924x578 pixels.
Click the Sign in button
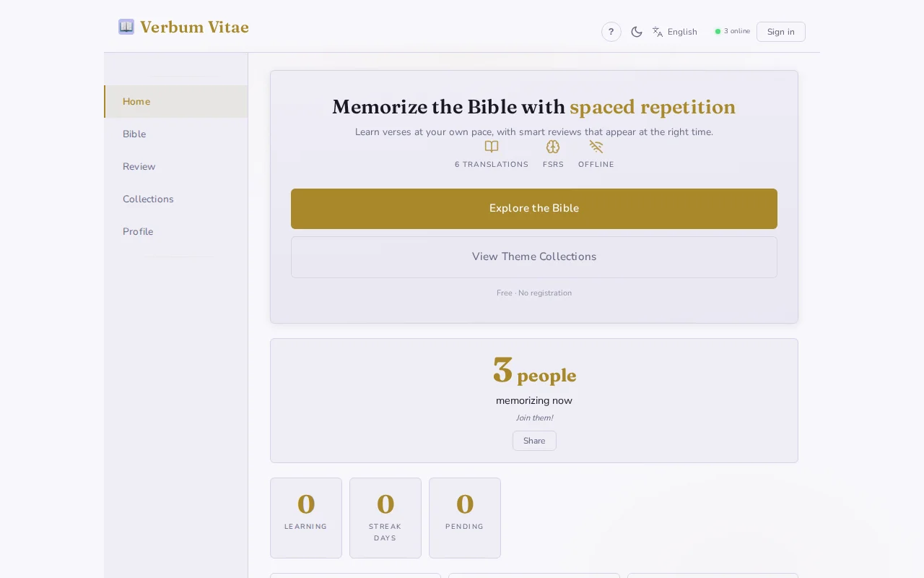(x=781, y=32)
